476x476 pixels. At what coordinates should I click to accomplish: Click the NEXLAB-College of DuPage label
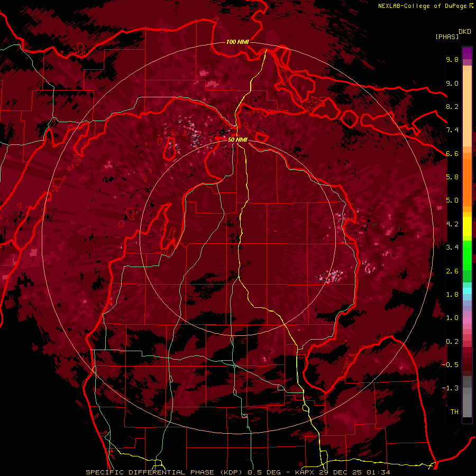click(x=422, y=6)
